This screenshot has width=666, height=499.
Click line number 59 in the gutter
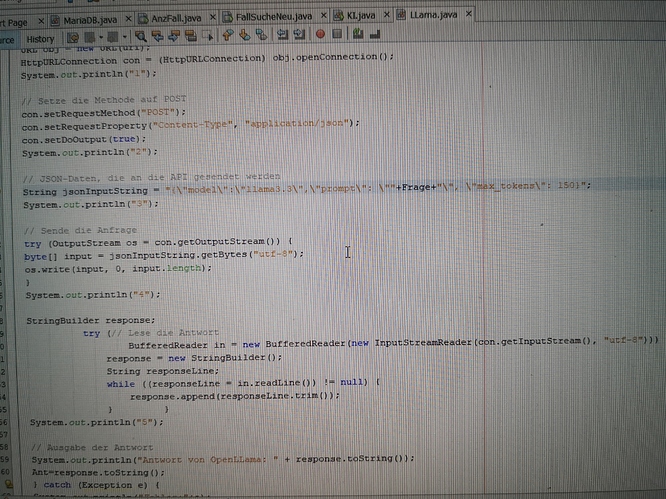5,460
